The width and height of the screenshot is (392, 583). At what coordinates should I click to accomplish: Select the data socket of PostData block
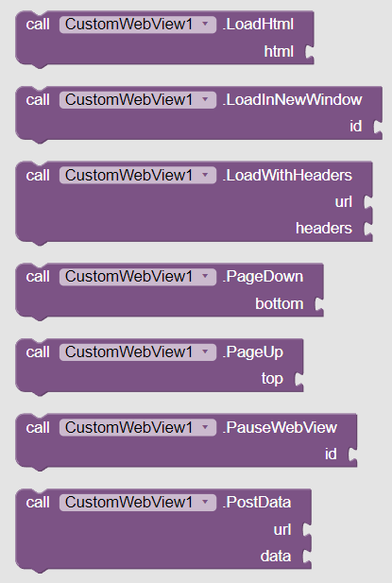(307, 557)
